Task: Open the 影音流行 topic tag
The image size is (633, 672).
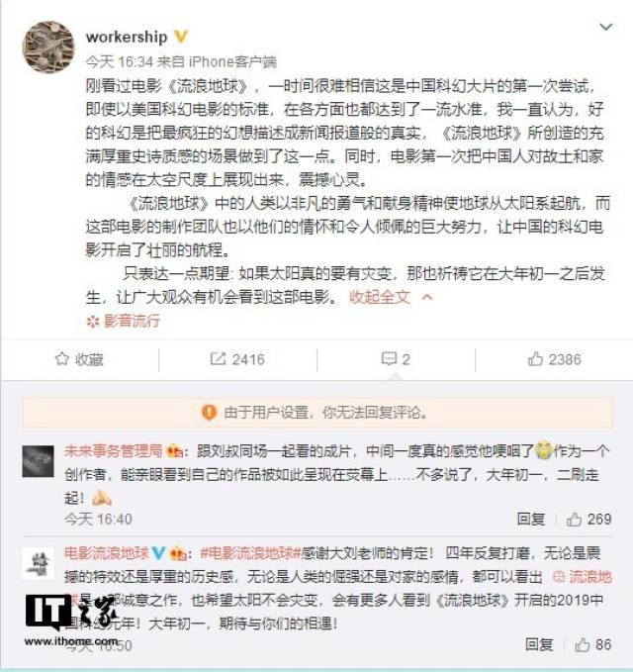Action: pos(124,321)
